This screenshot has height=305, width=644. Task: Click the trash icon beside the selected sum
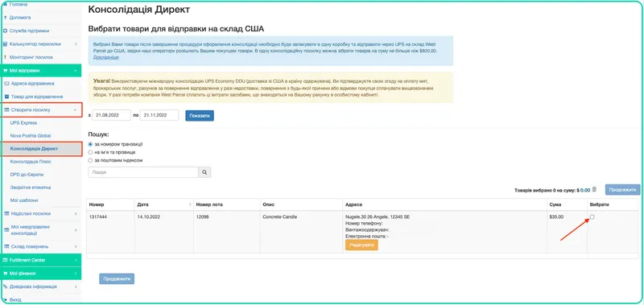pos(594,190)
